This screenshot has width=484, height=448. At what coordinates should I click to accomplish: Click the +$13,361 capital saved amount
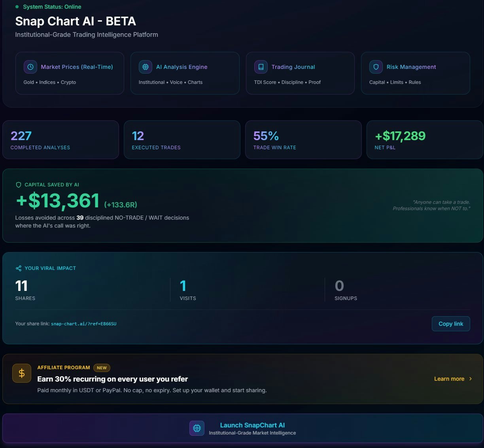point(58,201)
